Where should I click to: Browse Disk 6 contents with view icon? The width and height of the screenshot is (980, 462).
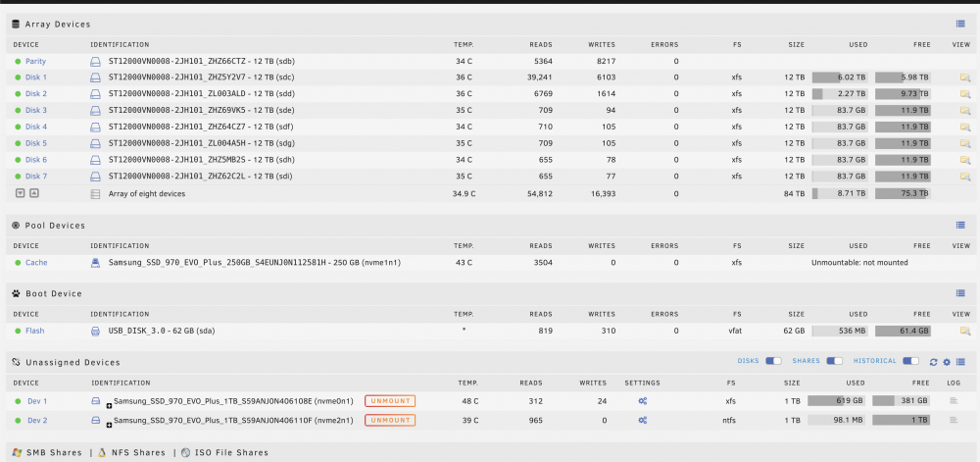(965, 160)
